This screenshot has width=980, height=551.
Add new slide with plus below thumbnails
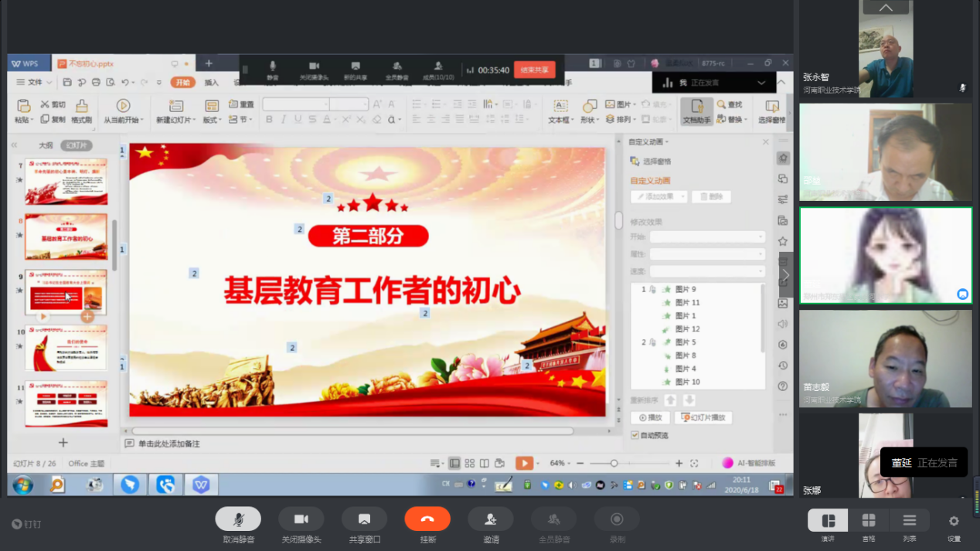click(x=63, y=443)
